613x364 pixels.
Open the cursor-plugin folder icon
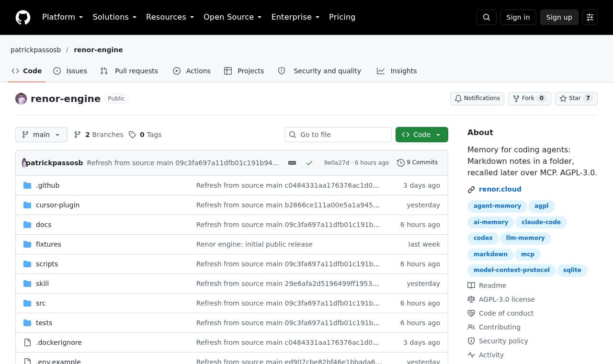pos(27,205)
